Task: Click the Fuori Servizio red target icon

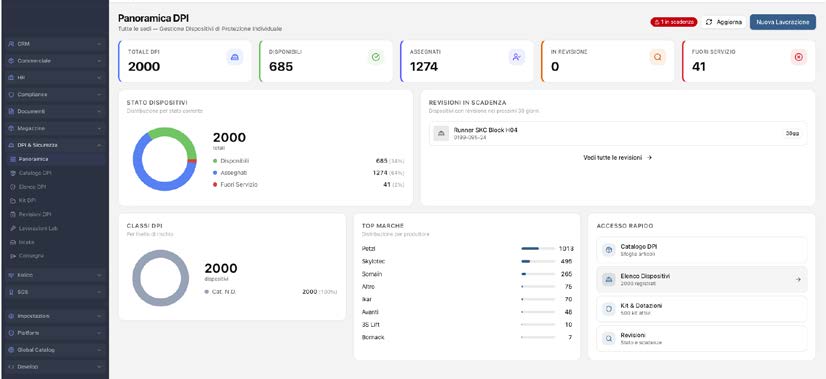Action: point(799,57)
